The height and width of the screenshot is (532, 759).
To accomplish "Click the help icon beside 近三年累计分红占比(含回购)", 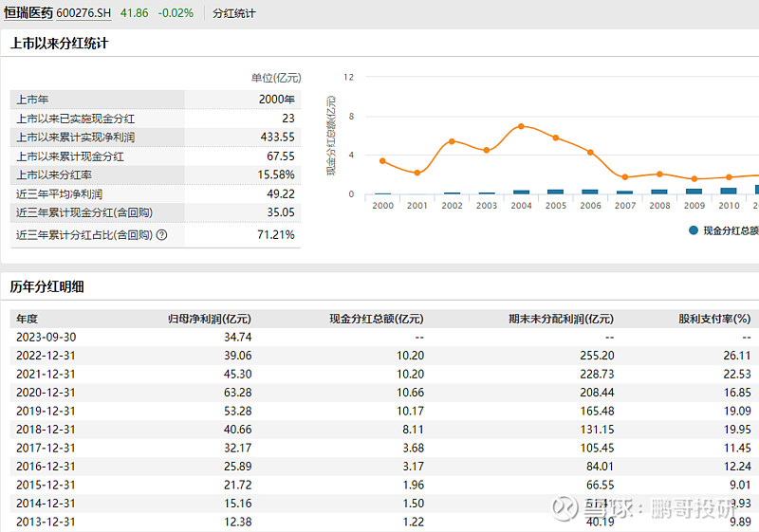I will click(x=162, y=235).
